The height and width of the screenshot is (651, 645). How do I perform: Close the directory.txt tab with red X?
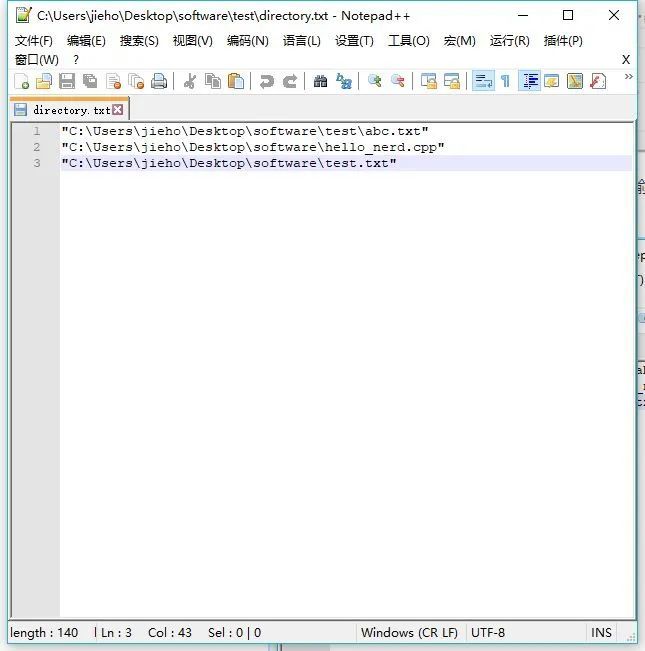click(x=118, y=110)
